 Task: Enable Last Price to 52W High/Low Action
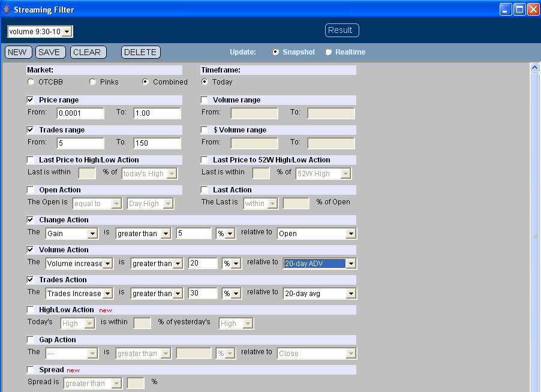pos(205,159)
